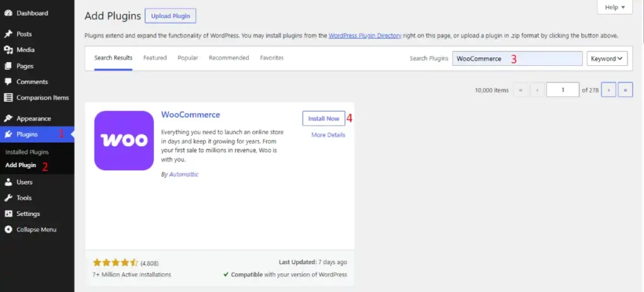Image resolution: width=644 pixels, height=292 pixels.
Task: Switch to the Favorites tab
Action: coord(272,58)
